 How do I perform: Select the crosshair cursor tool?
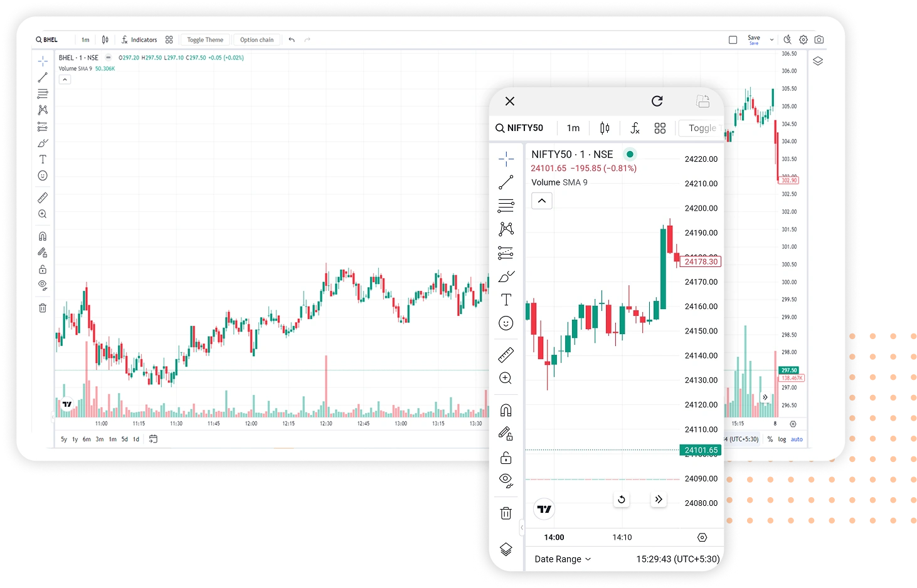(43, 61)
